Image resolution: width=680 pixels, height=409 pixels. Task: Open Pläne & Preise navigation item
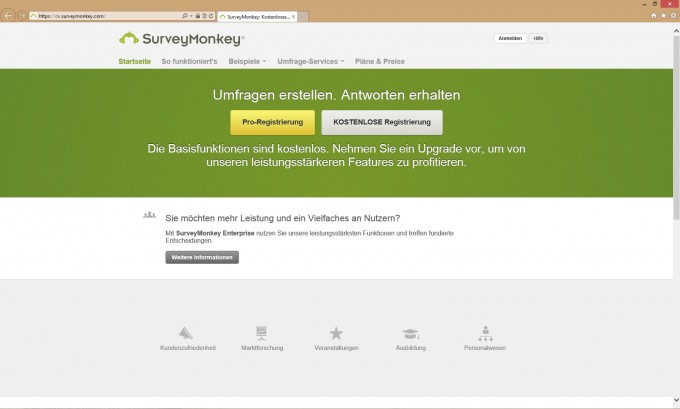(x=379, y=62)
